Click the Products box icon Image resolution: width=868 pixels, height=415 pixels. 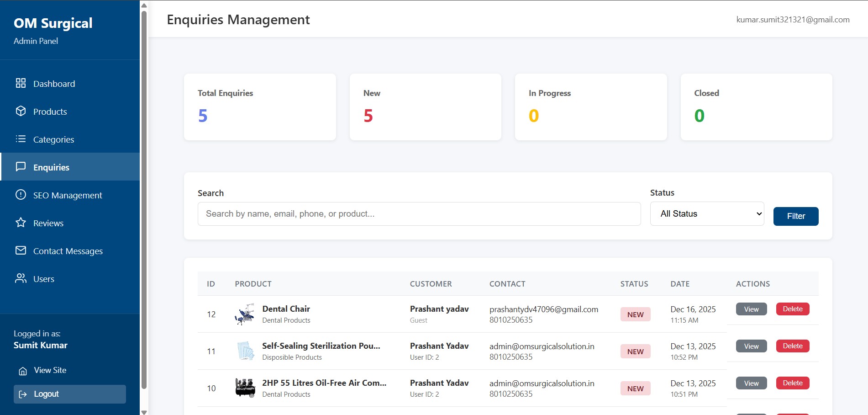click(21, 111)
